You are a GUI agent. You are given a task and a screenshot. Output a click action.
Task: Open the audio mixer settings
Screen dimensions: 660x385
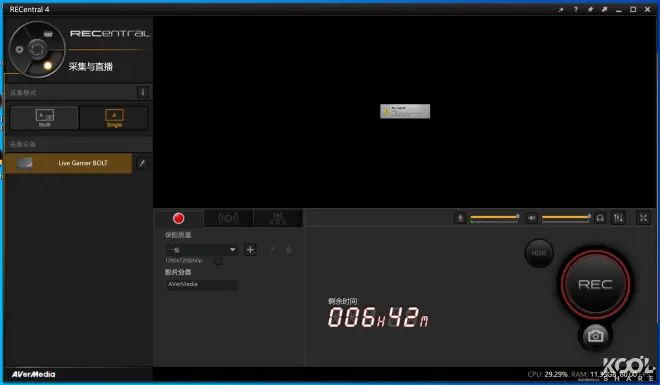(x=618, y=218)
